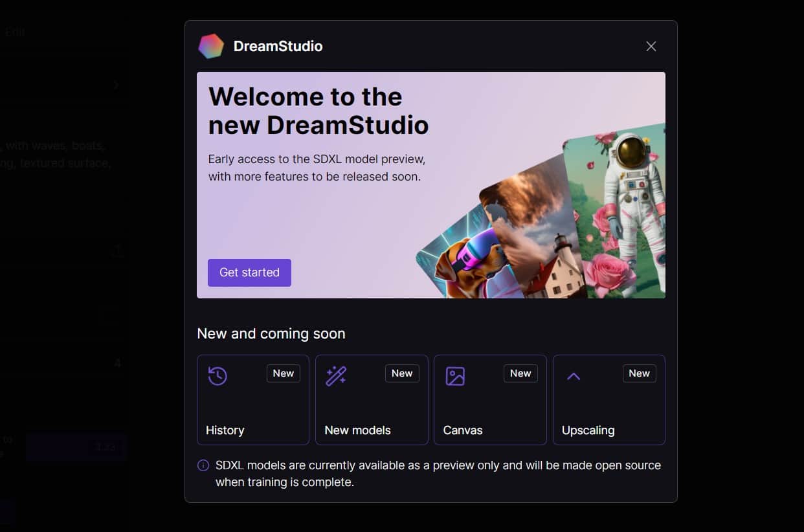Click the DreamStudio hexagon logo
Viewport: 804px width, 532px height.
click(211, 46)
